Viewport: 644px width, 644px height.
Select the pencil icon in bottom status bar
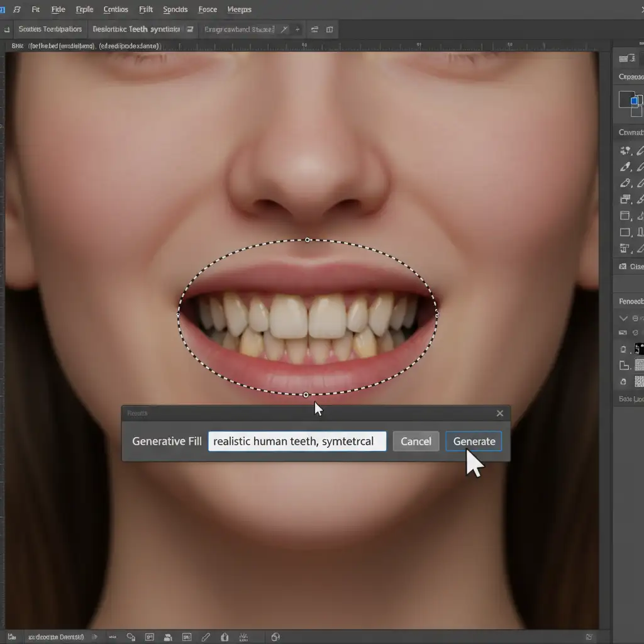tap(206, 637)
